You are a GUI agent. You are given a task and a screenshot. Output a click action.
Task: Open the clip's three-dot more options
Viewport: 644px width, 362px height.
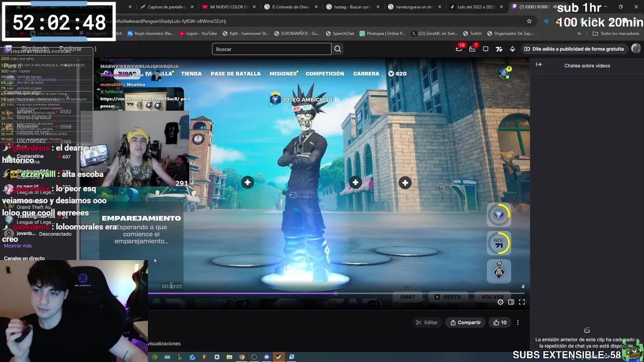tap(518, 322)
